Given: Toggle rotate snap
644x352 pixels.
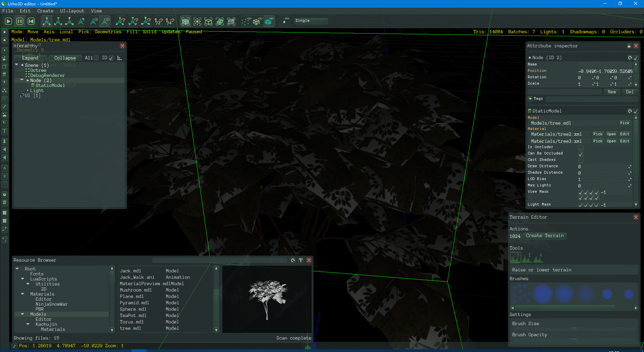Looking at the screenshot, I should [x=133, y=21].
